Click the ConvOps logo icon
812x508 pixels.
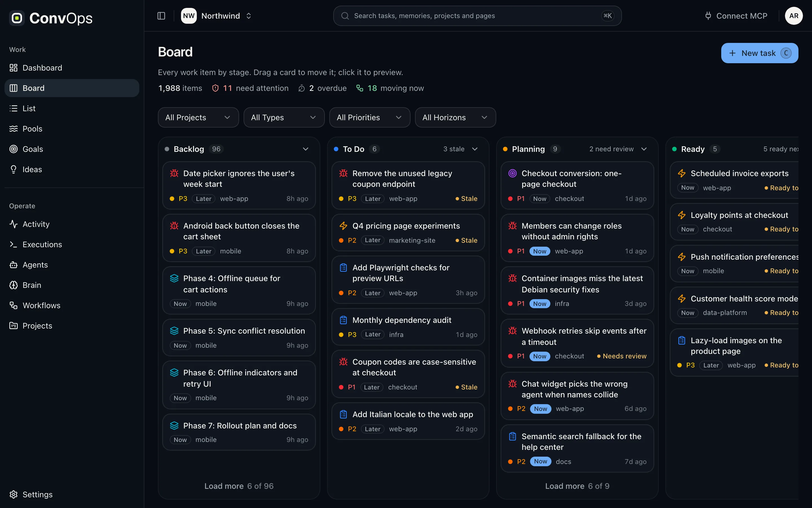pyautogui.click(x=17, y=18)
